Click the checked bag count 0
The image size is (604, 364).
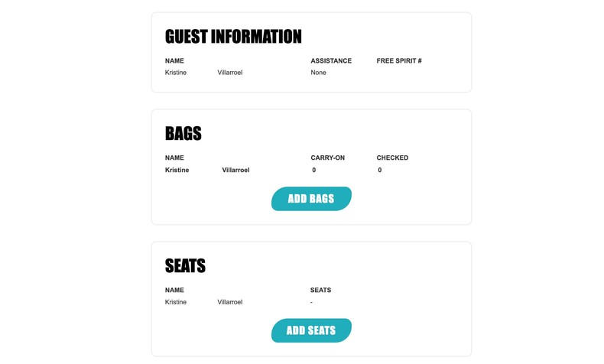[x=380, y=170]
